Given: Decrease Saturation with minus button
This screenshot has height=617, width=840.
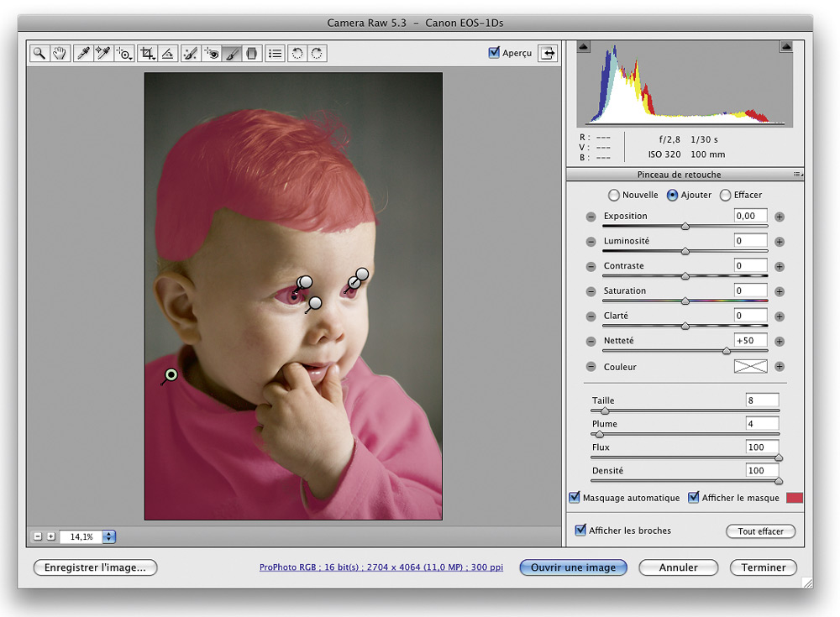Looking at the screenshot, I should click(x=591, y=291).
